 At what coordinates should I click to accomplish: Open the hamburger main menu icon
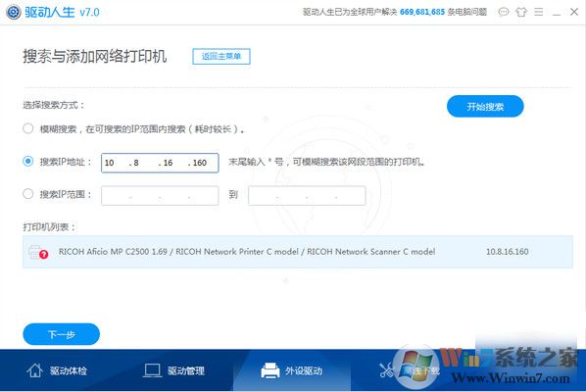[x=539, y=12]
